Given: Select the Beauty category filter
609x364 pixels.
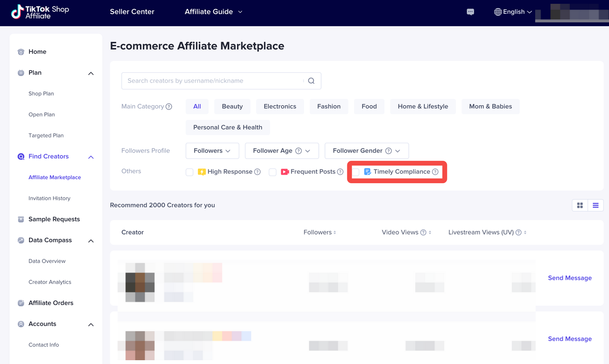Looking at the screenshot, I should click(232, 107).
